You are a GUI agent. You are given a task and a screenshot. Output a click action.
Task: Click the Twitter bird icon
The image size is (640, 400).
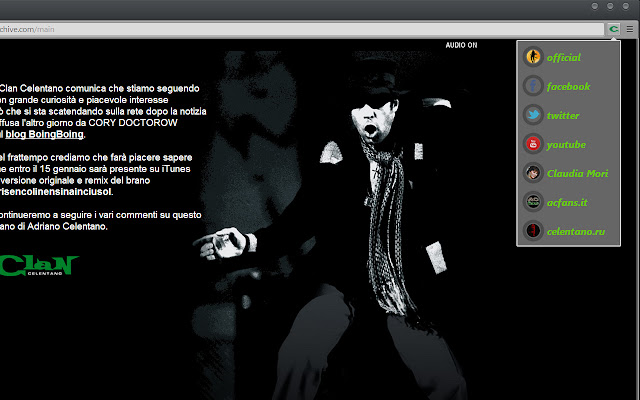(x=533, y=115)
